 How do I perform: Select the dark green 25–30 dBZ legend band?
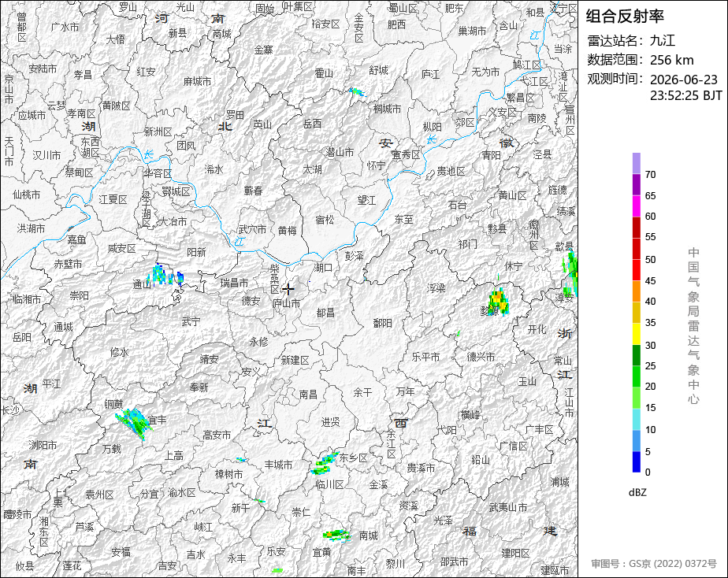tap(637, 355)
